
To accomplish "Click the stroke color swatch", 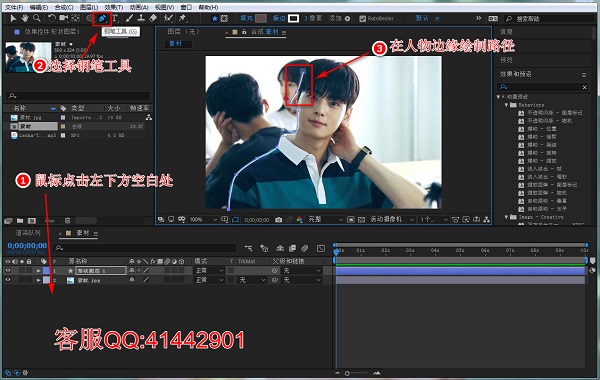I will click(x=293, y=18).
